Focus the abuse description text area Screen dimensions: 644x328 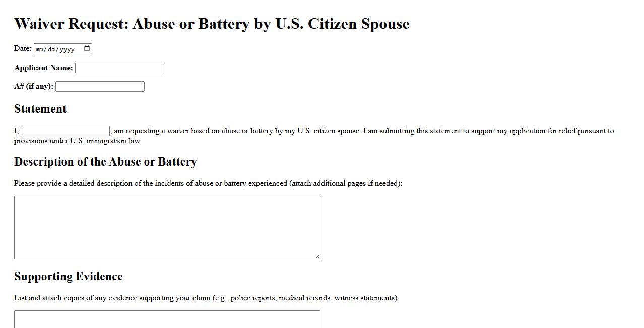point(167,227)
